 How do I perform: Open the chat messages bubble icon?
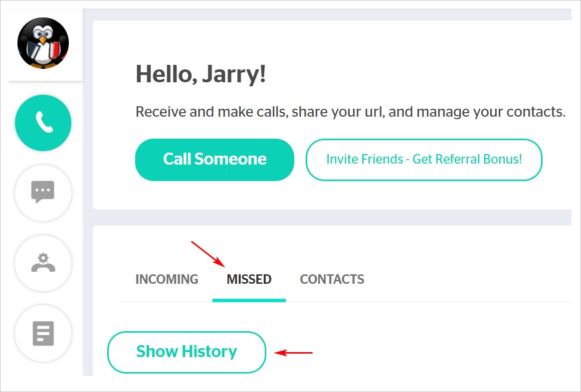[x=43, y=193]
